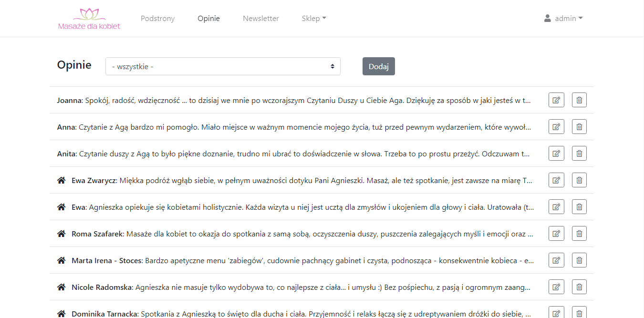Edit Joanna's review using the pencil icon

point(556,100)
